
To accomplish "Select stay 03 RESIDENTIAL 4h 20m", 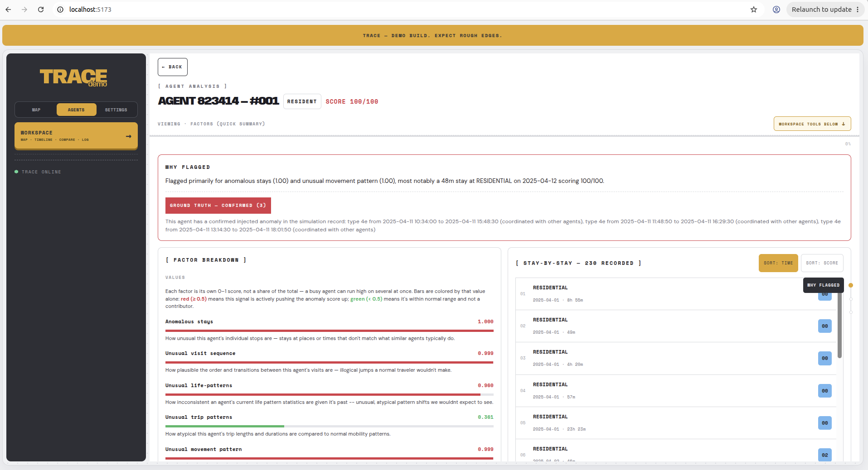I will (676, 358).
